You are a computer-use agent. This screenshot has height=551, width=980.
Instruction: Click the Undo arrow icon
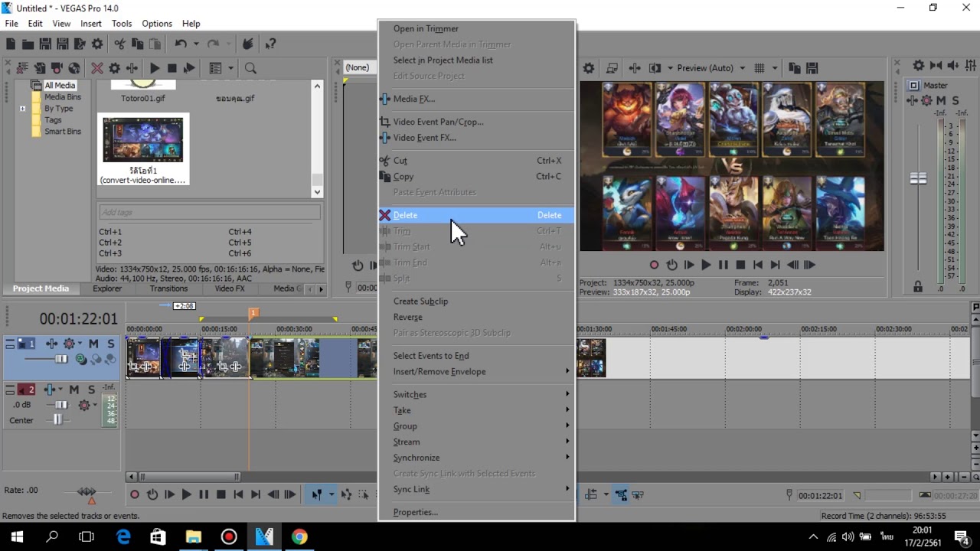tap(181, 44)
